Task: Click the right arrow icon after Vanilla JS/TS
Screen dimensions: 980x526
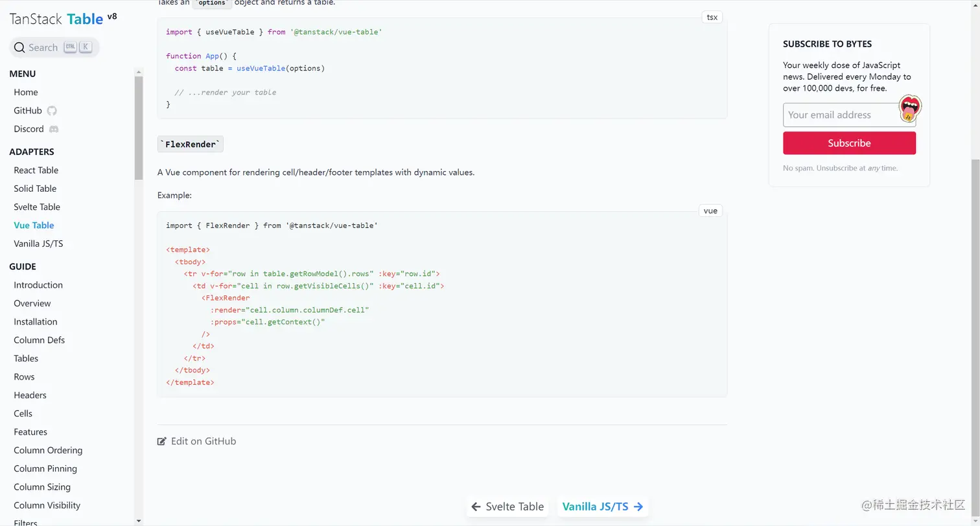Action: click(638, 507)
